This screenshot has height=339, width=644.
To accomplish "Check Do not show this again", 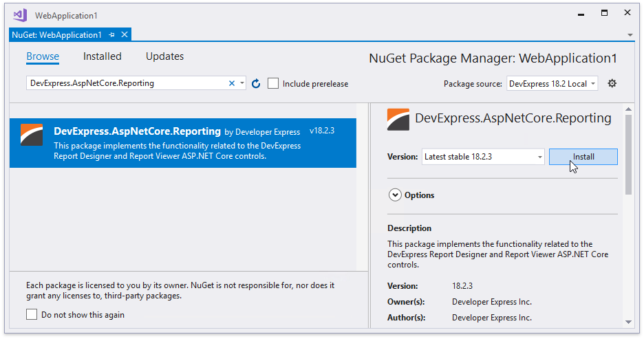I will tap(32, 314).
